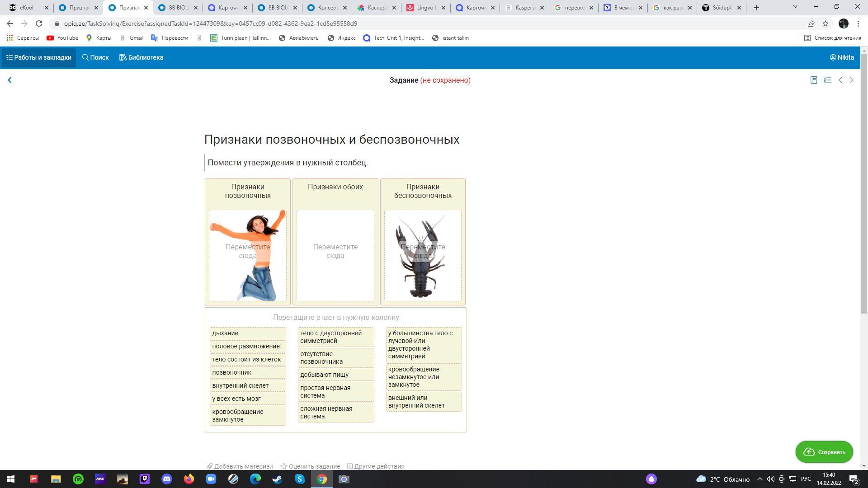
Task: Go to next task with right chevron
Action: [x=851, y=80]
